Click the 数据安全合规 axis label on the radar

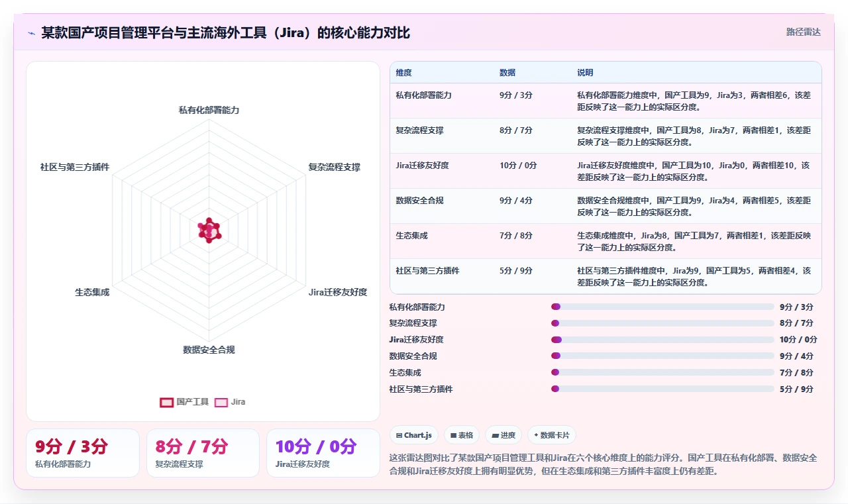(209, 350)
